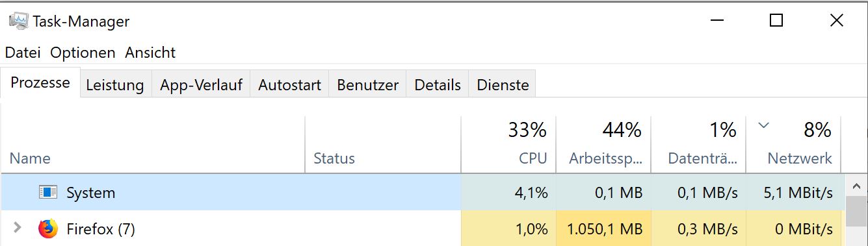This screenshot has width=868, height=246.
Task: Switch to the Autostart tab
Action: coord(290,84)
